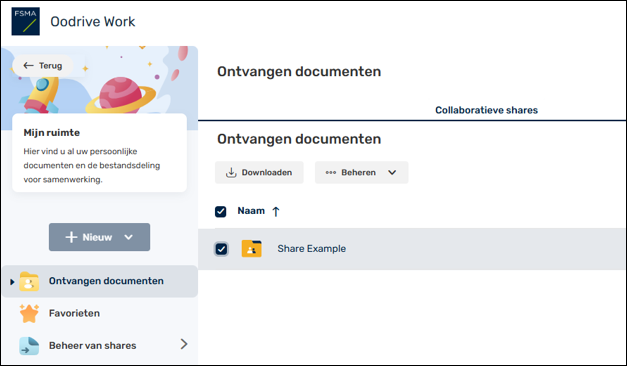This screenshot has height=366, width=627.
Task: Expand Ontvangen documenten tree triangle
Action: [x=12, y=282]
